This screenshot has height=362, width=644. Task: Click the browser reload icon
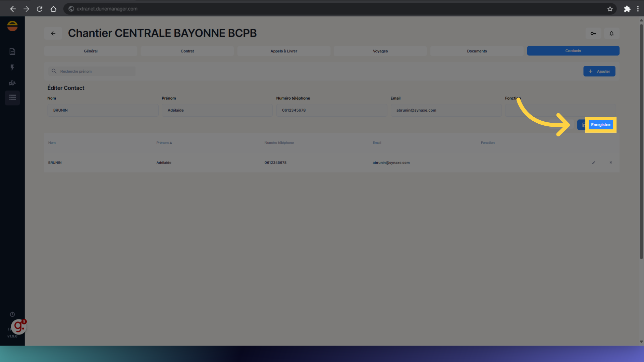[x=40, y=9]
